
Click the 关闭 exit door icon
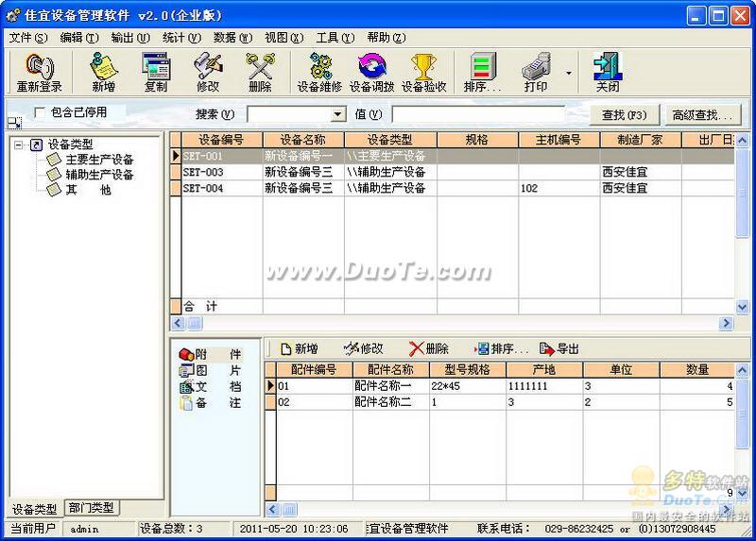click(607, 66)
